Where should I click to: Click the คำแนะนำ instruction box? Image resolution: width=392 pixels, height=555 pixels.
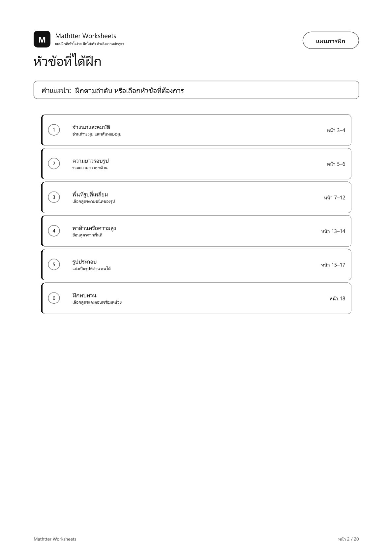[196, 90]
